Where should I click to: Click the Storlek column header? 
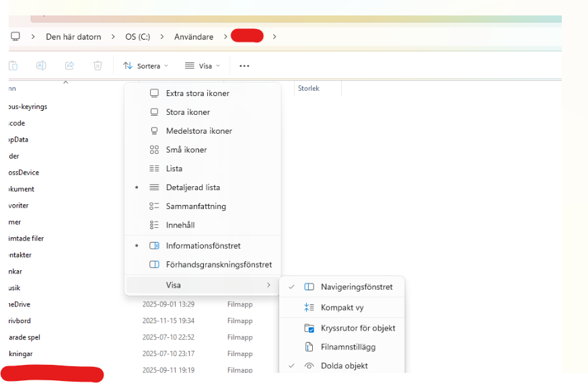pyautogui.click(x=309, y=88)
